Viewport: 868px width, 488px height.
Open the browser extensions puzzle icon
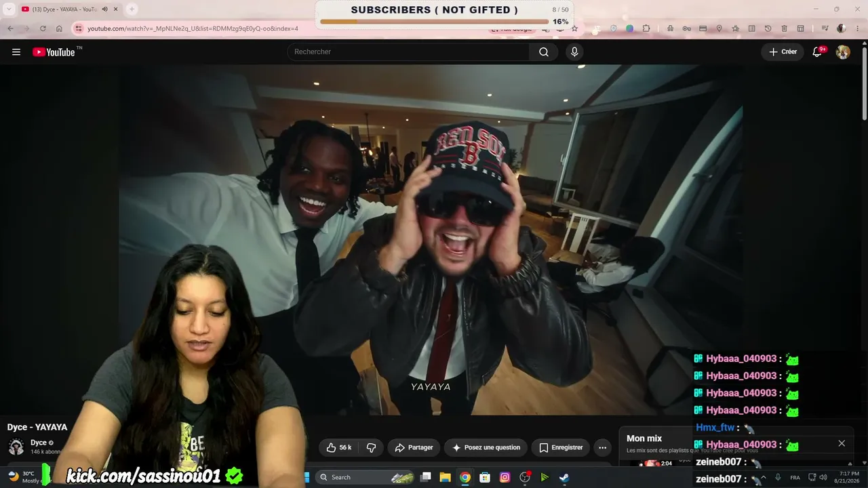click(646, 28)
